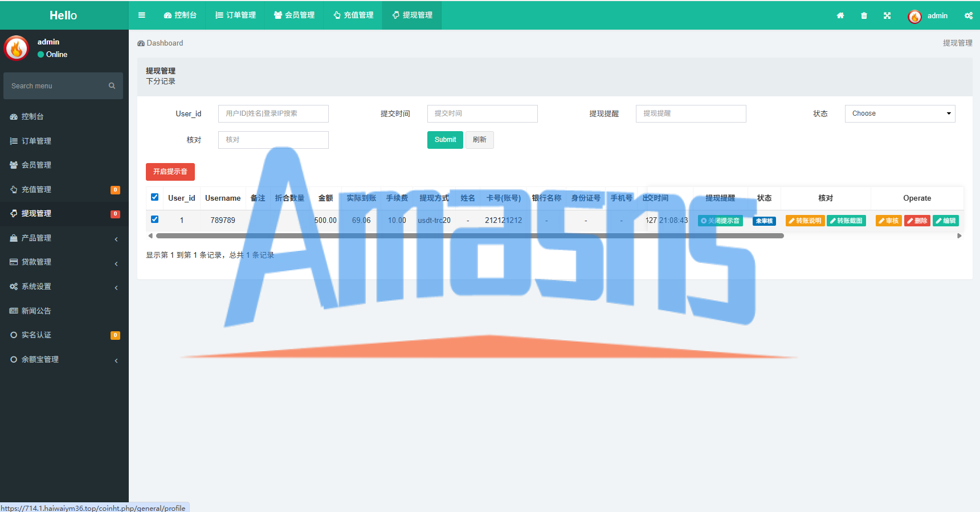Go to homepage via the house icon
This screenshot has height=512, width=980.
tap(840, 15)
